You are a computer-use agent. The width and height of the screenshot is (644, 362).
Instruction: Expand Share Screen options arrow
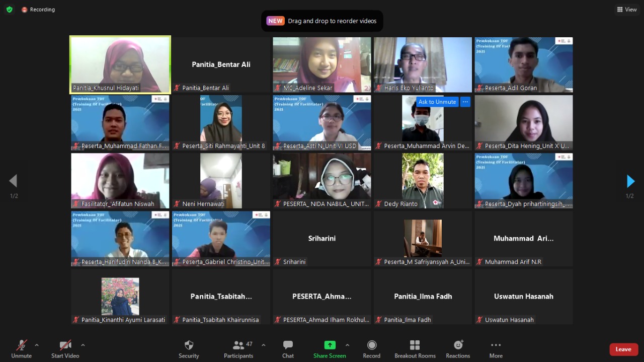pos(347,345)
